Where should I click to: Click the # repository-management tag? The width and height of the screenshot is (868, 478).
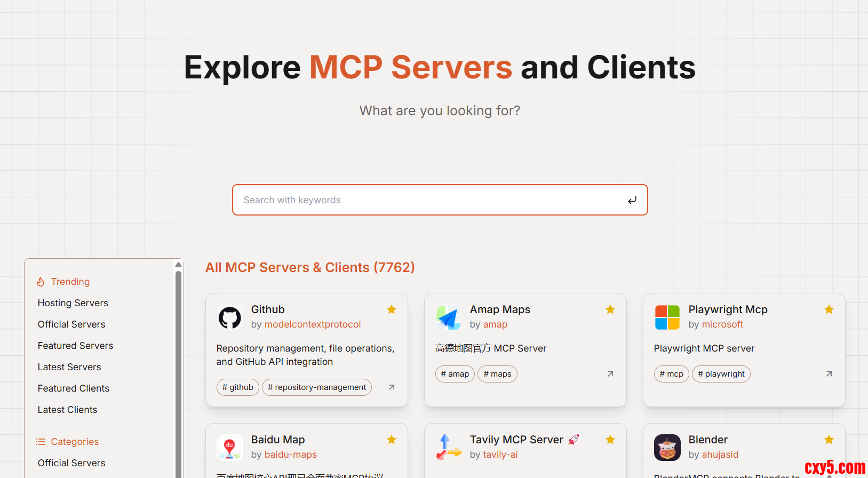click(x=317, y=387)
